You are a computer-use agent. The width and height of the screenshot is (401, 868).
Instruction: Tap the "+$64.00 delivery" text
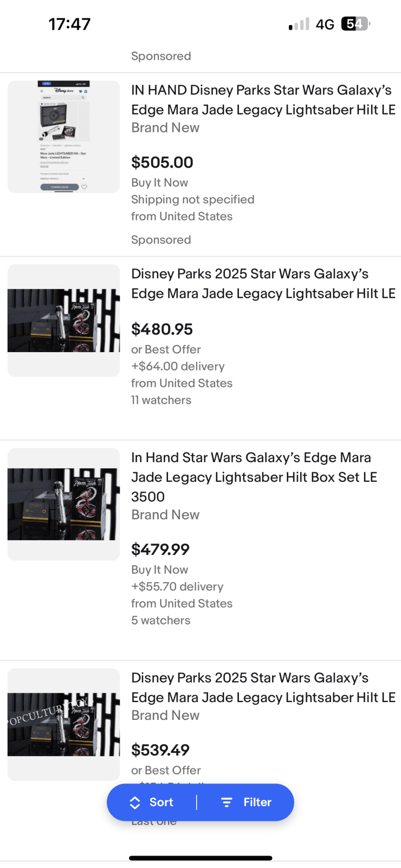(178, 366)
